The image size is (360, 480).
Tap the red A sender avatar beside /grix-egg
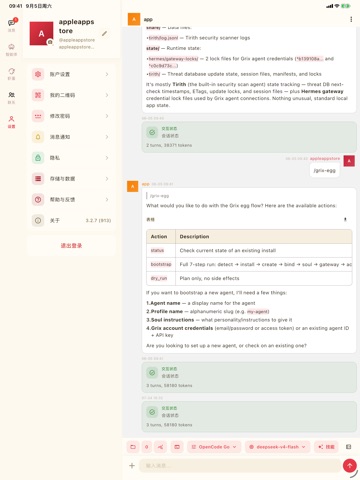click(349, 161)
